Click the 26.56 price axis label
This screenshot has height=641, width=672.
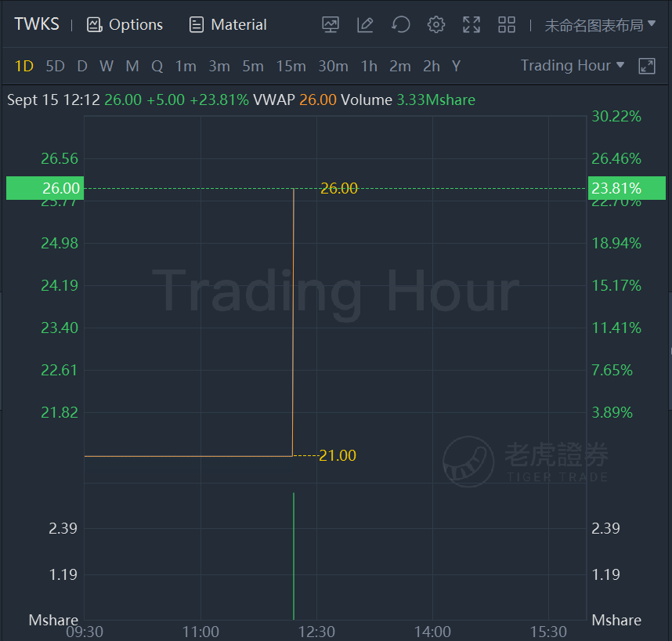pyautogui.click(x=60, y=158)
